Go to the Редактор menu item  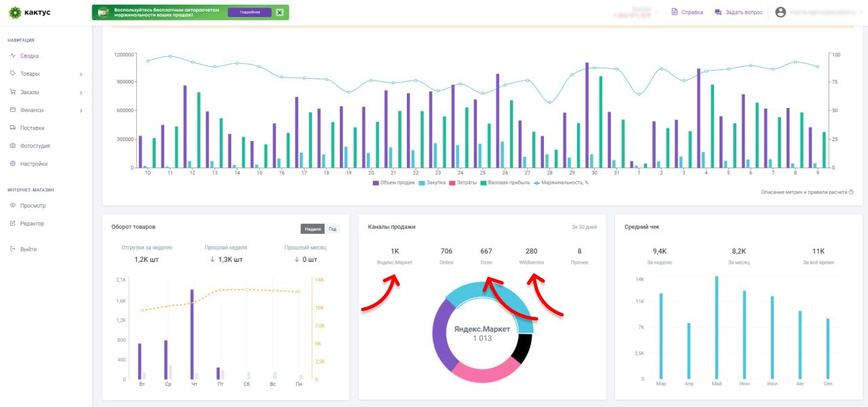32,223
